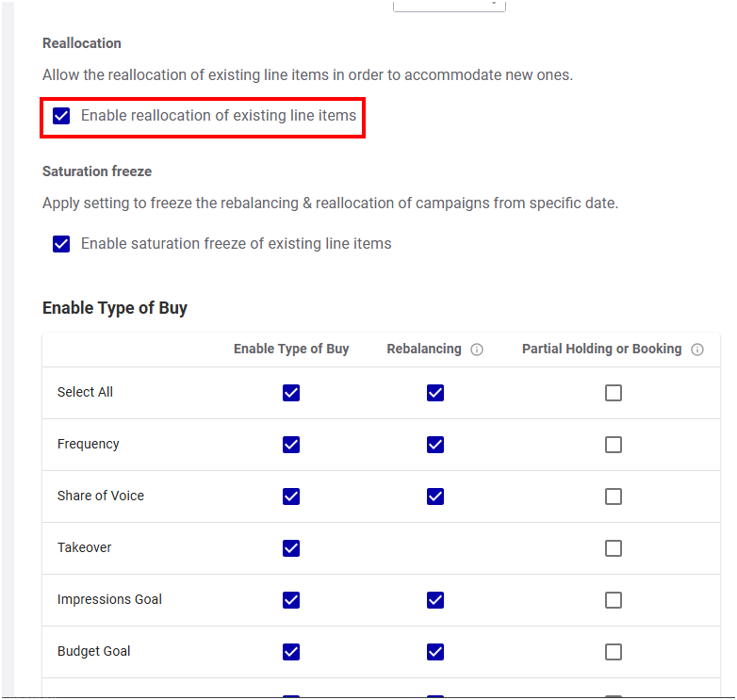737x700 pixels.
Task: Open the Rebalancing info tooltip icon
Action: click(x=477, y=350)
